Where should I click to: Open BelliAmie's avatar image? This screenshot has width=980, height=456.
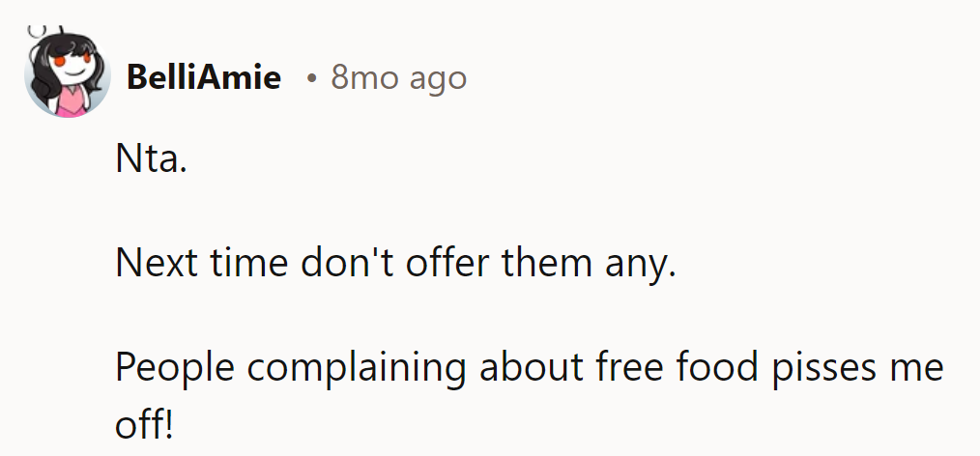point(68,72)
